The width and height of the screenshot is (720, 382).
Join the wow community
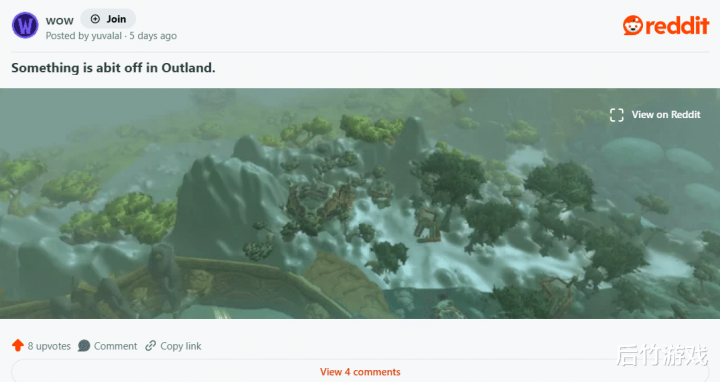(x=108, y=19)
